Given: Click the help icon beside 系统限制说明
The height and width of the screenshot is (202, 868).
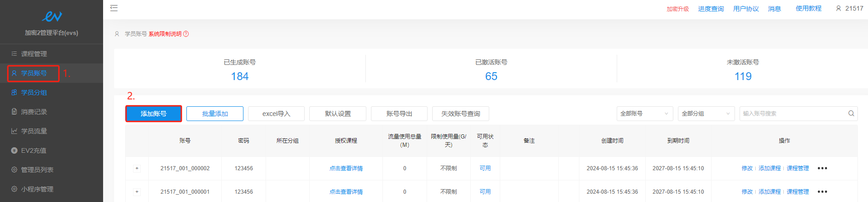Looking at the screenshot, I should click(x=186, y=34).
